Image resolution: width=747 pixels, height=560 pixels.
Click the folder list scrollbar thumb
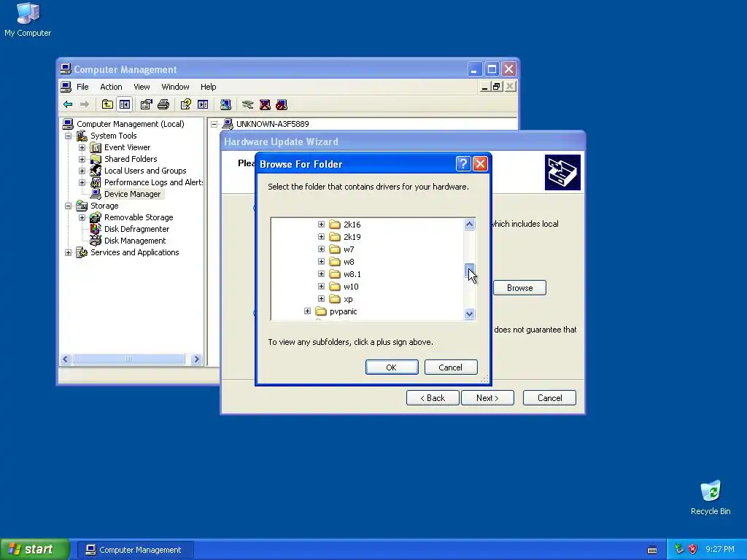[469, 270]
